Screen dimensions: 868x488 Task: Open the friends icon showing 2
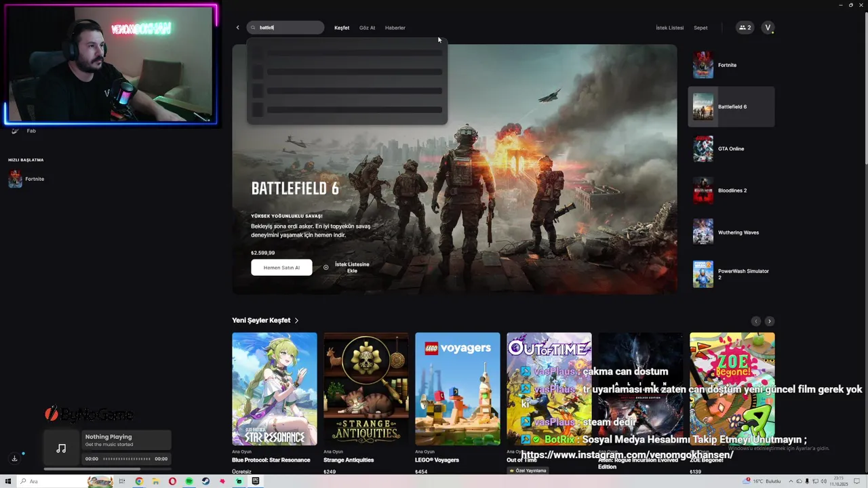click(x=745, y=28)
